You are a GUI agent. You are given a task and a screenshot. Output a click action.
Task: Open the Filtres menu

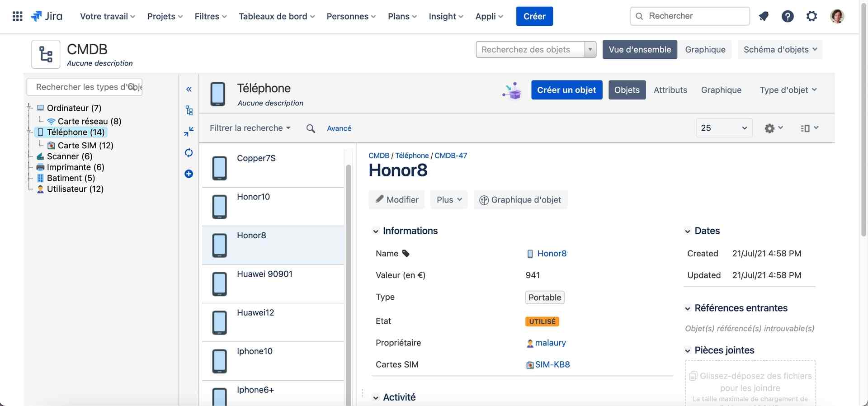tap(211, 16)
